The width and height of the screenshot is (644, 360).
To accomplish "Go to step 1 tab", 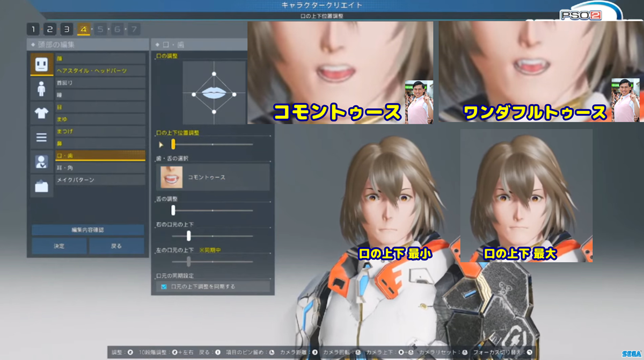I will coord(33,29).
